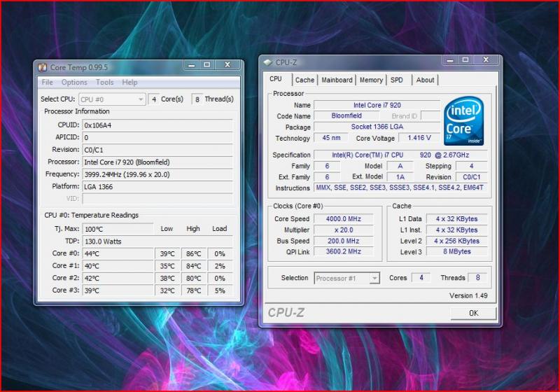This screenshot has width=560, height=392.
Task: Click the Code Name value Bloomfield
Action: coord(346,115)
